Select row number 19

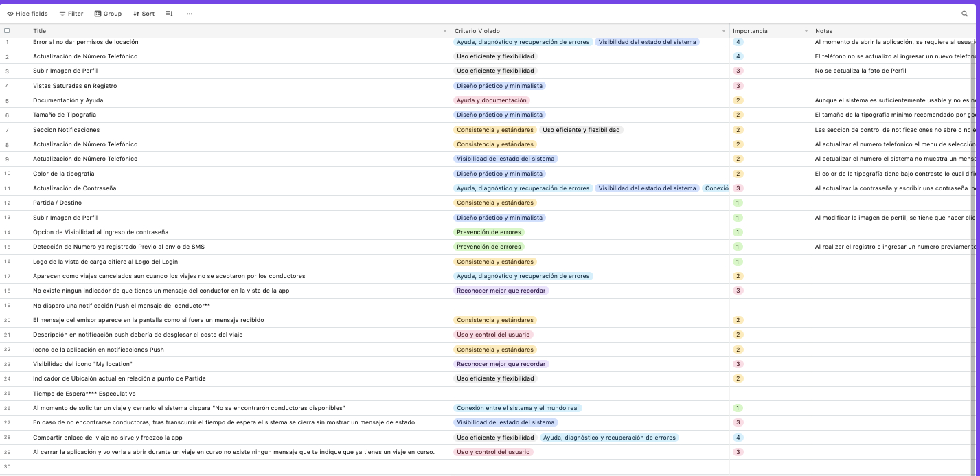(8, 306)
